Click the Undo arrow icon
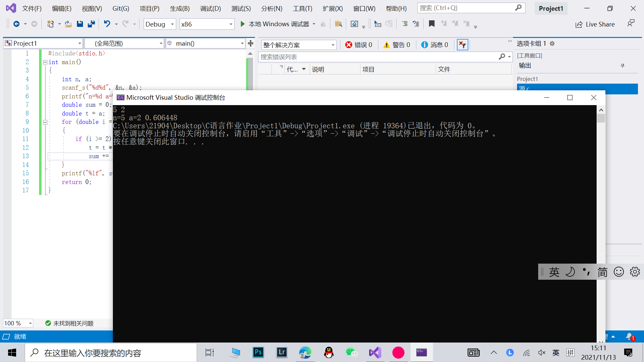 tap(107, 24)
